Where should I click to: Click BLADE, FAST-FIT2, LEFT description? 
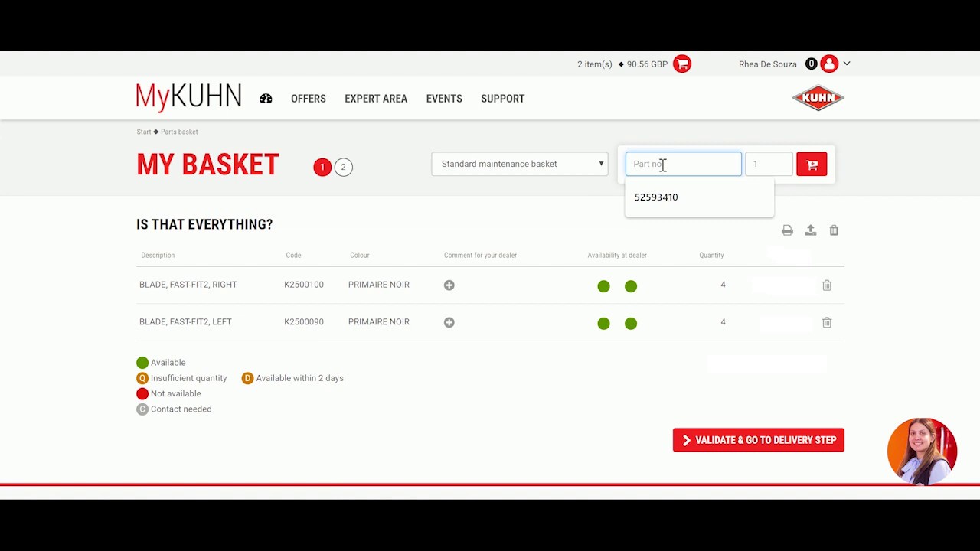click(185, 322)
